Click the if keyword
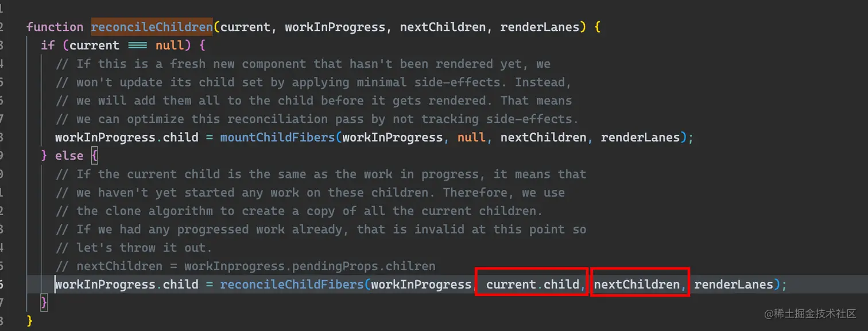Viewport: 868px width, 331px height. pos(48,45)
